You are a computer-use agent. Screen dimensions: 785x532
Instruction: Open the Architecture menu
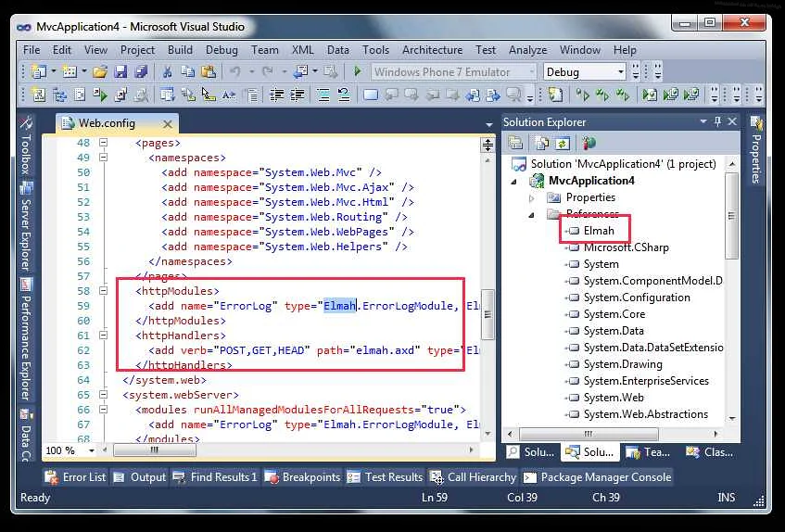[x=433, y=50]
